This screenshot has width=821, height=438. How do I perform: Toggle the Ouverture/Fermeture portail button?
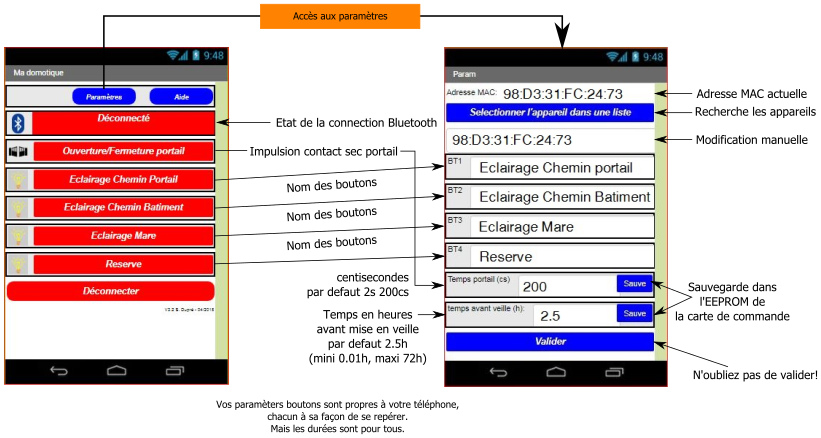[124, 151]
